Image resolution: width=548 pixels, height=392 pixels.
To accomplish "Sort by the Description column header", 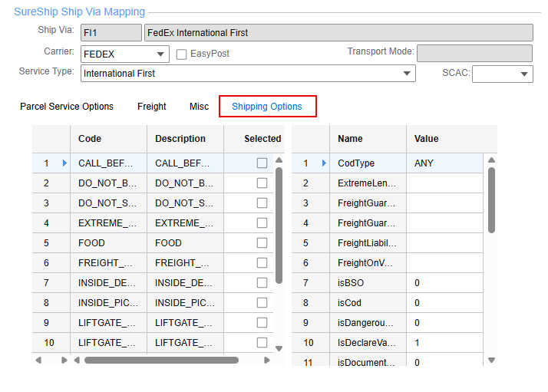I will [x=180, y=139].
